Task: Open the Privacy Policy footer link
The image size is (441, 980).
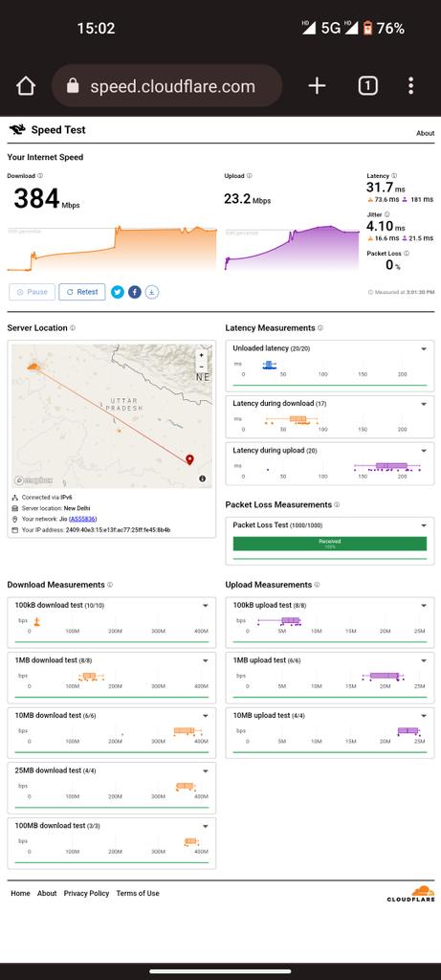Action: point(86,893)
